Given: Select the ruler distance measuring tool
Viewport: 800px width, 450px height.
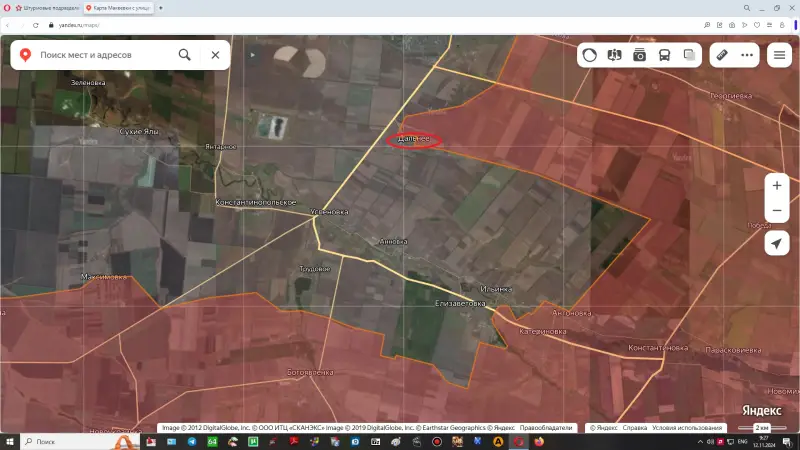Looking at the screenshot, I should [721, 55].
